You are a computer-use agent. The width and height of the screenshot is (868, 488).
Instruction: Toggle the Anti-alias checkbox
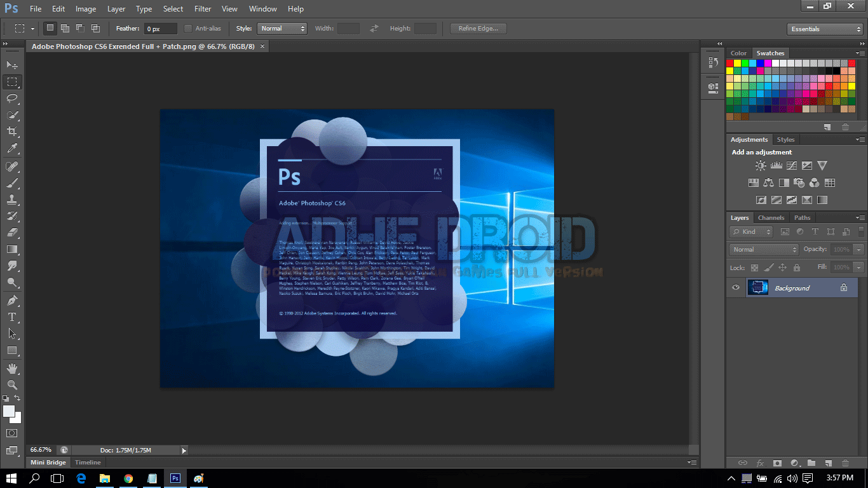click(188, 29)
